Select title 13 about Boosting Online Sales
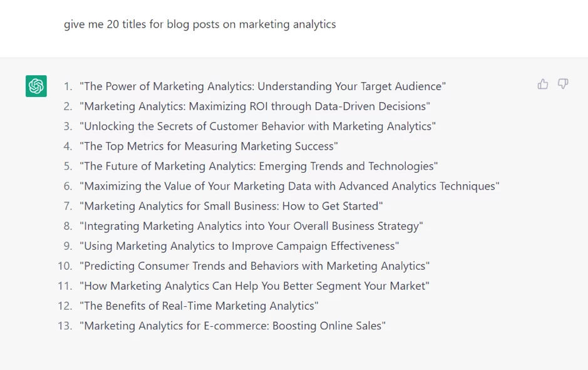The height and width of the screenshot is (370, 588). (232, 326)
